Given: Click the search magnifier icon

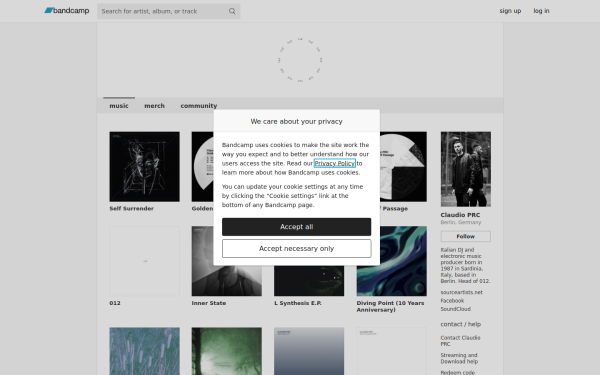Looking at the screenshot, I should tap(232, 11).
